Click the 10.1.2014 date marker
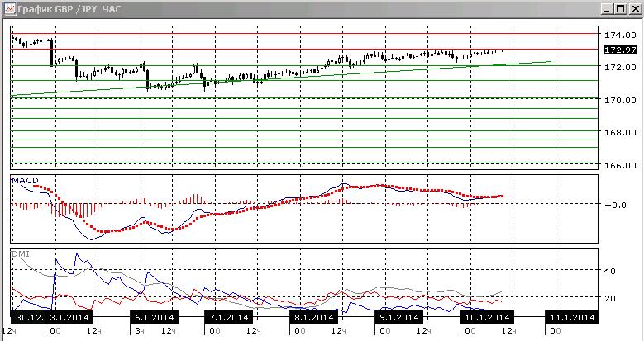This screenshot has width=644, height=341. point(486,317)
